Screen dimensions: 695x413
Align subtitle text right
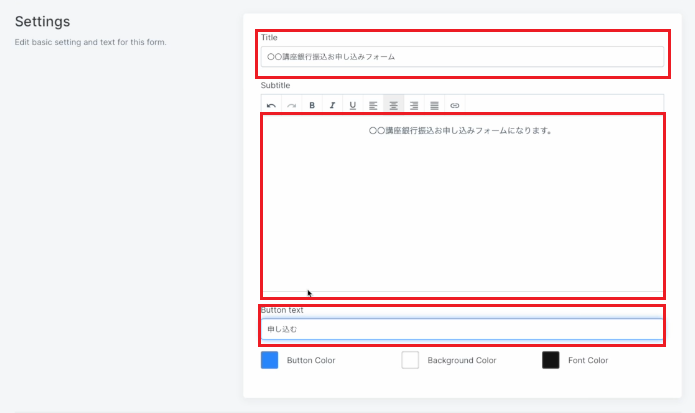[414, 105]
